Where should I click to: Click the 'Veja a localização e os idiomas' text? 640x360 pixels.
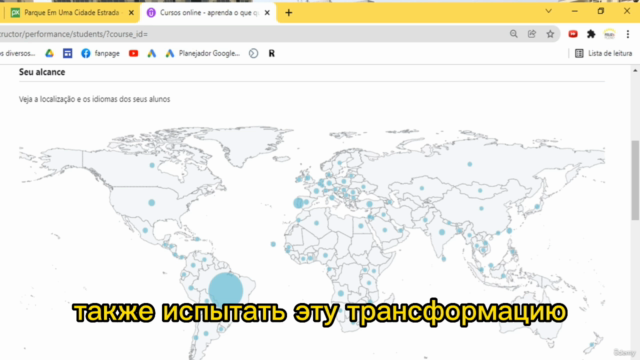94,99
